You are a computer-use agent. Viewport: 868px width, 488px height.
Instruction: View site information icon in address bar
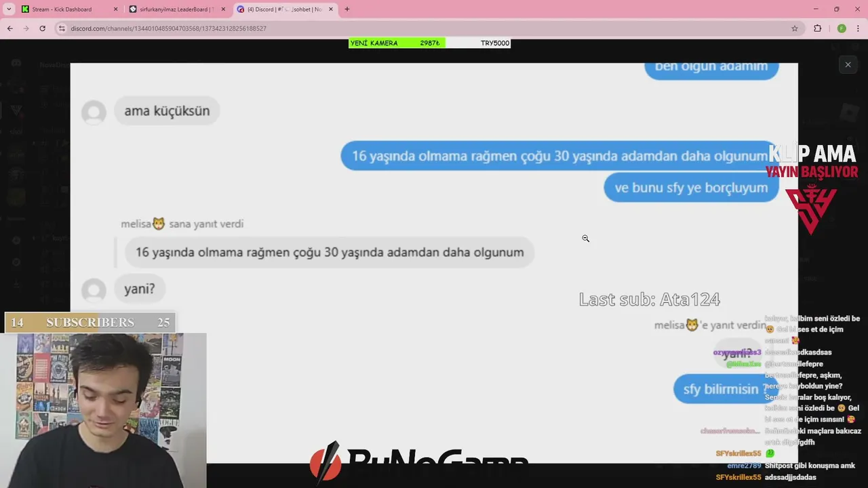click(x=62, y=28)
